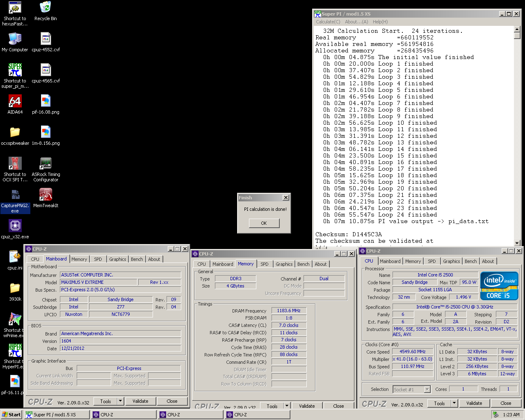
Task: Click the system tray network icon
Action: coord(496,415)
